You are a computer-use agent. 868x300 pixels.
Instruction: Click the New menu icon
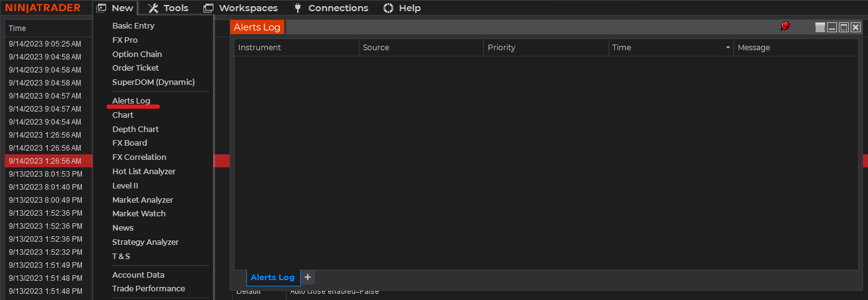point(102,8)
